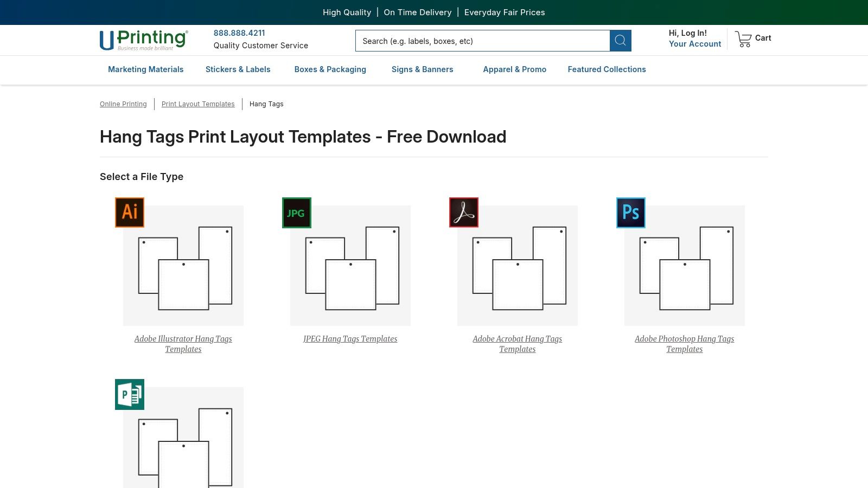Click the Illustrator hang tag thumbnail
The image size is (868, 488).
click(183, 266)
